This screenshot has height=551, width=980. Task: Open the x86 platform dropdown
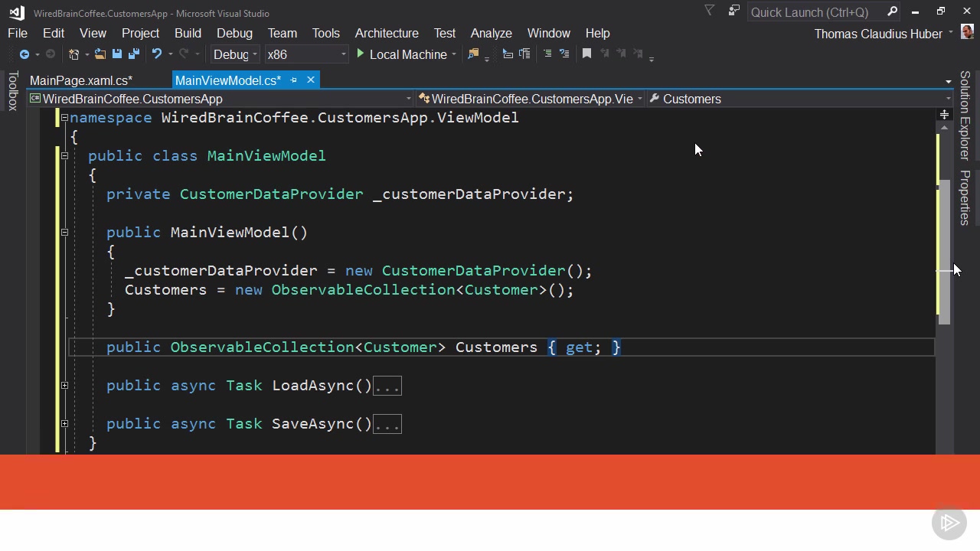point(306,54)
